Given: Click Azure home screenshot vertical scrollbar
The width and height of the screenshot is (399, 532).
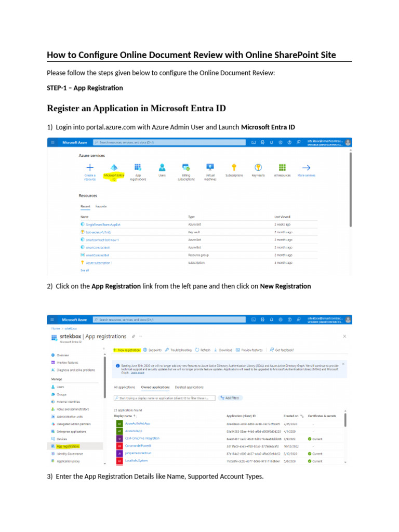Looking at the screenshot, I should (351, 189).
